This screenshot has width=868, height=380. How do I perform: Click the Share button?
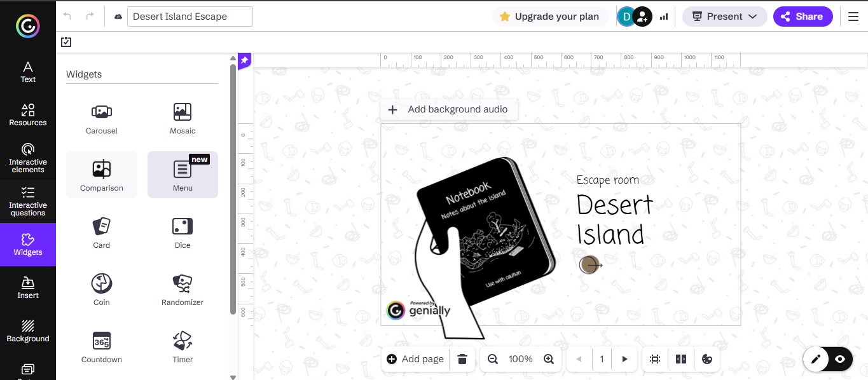point(802,17)
